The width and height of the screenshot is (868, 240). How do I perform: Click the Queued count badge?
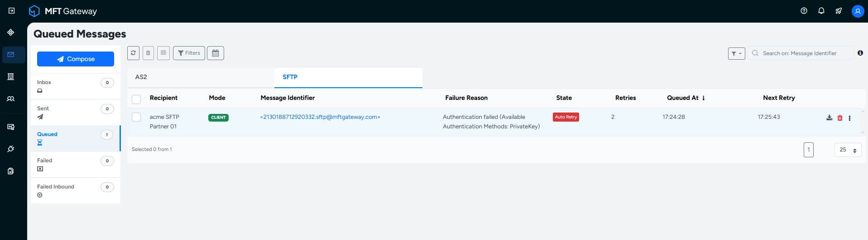(107, 135)
